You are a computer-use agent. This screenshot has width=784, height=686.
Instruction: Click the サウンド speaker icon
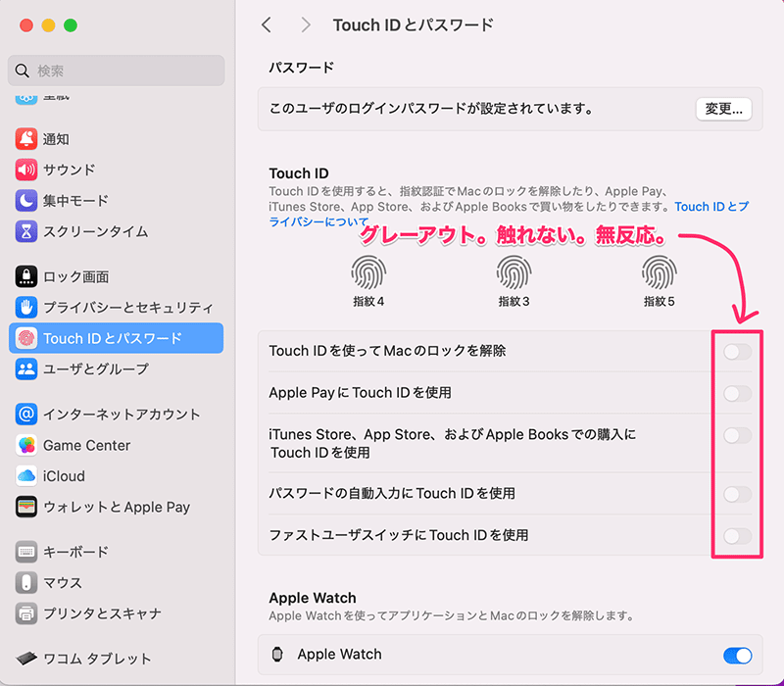pyautogui.click(x=26, y=170)
